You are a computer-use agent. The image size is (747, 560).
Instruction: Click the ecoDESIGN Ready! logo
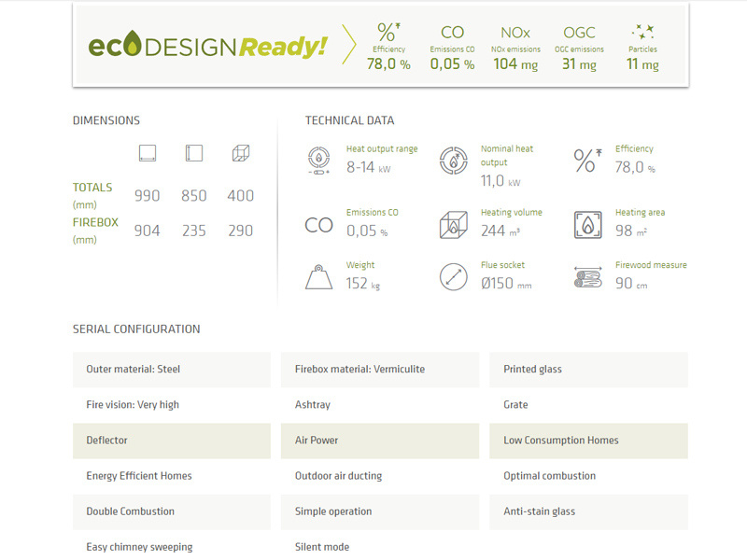click(207, 45)
